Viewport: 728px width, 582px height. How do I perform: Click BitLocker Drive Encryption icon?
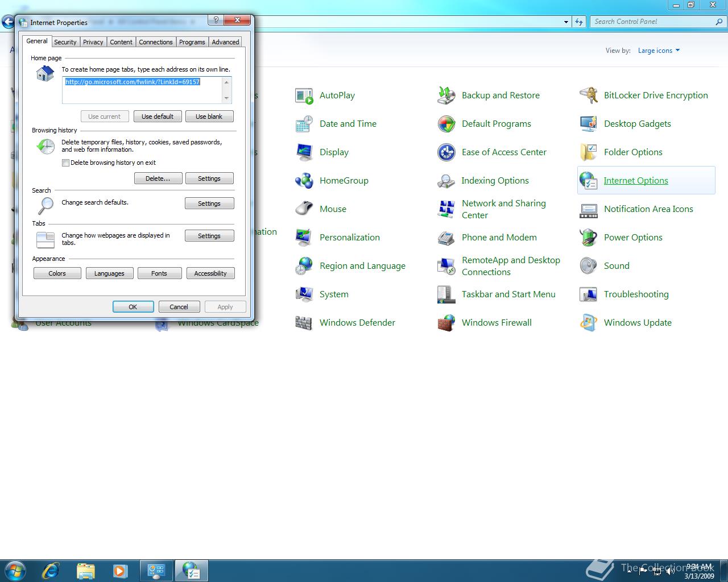tap(589, 95)
